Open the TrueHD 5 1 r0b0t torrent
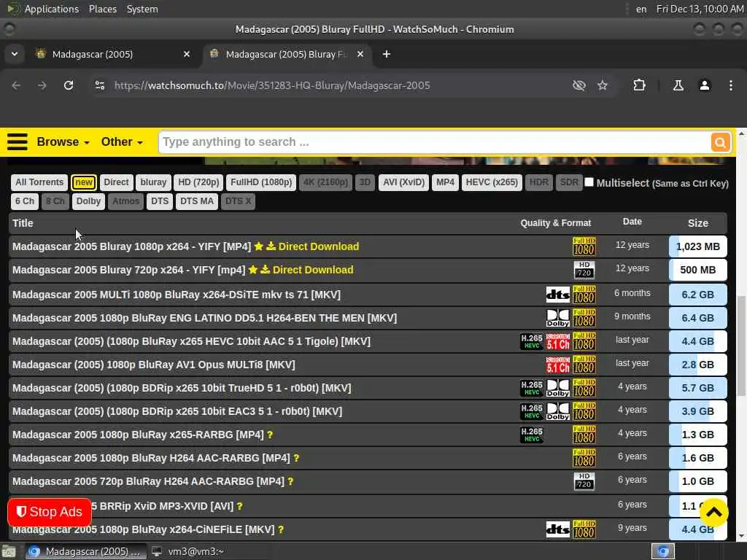 pos(182,388)
